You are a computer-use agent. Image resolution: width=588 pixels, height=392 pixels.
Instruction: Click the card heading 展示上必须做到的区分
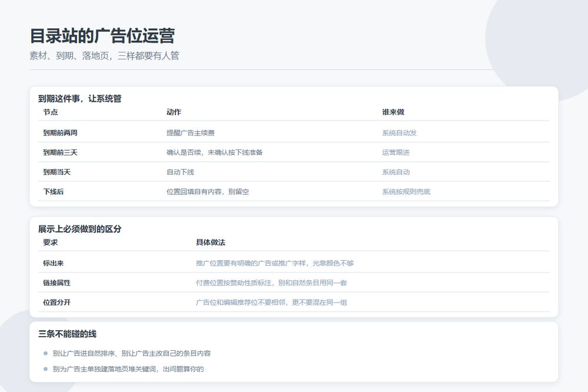[80, 229]
